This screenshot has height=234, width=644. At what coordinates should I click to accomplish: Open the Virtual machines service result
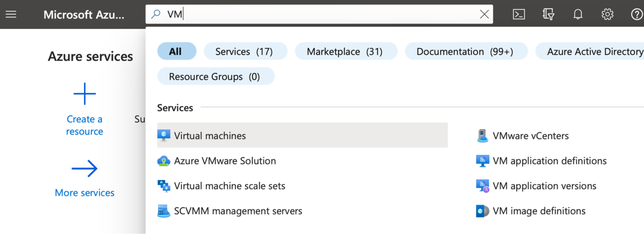pyautogui.click(x=302, y=136)
